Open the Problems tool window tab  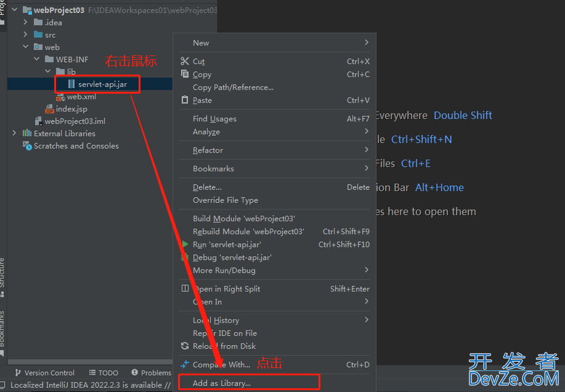pyautogui.click(x=152, y=372)
